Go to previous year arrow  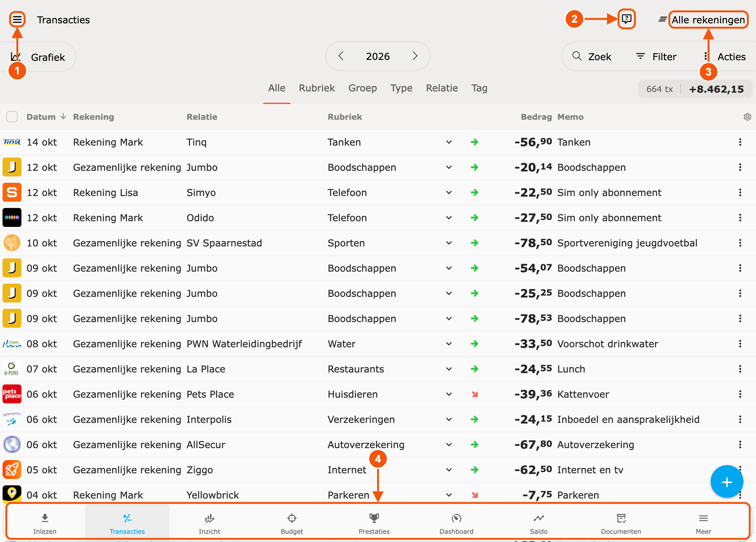coord(341,56)
